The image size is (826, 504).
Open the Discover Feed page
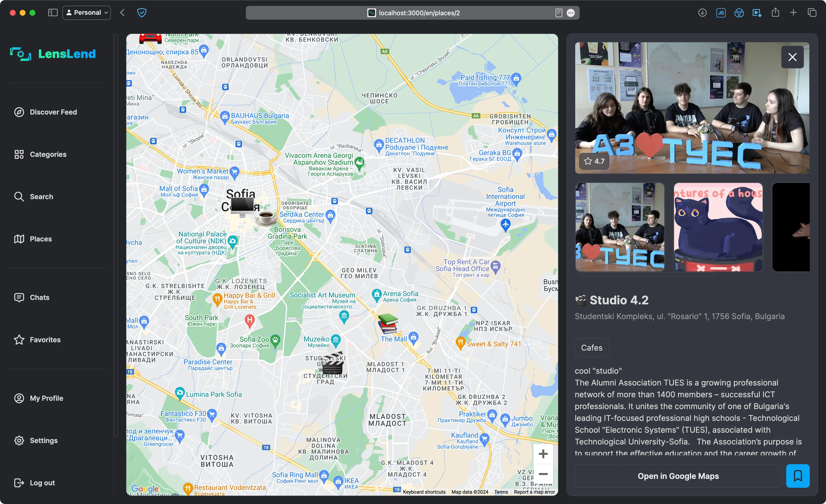(x=45, y=112)
